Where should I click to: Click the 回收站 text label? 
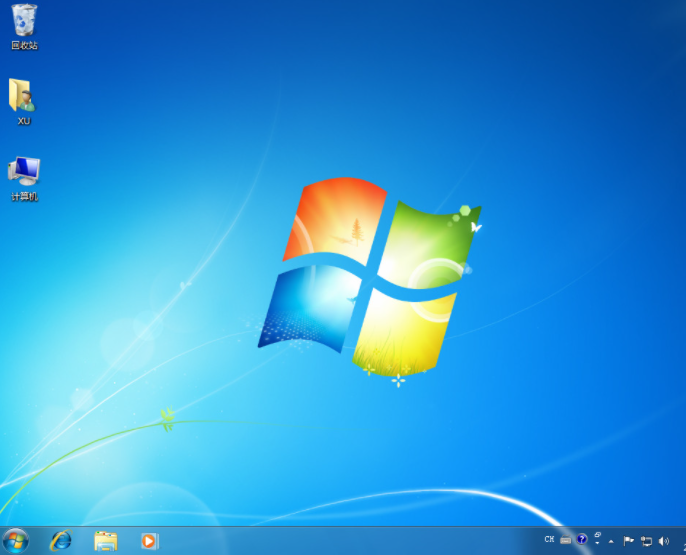(24, 45)
